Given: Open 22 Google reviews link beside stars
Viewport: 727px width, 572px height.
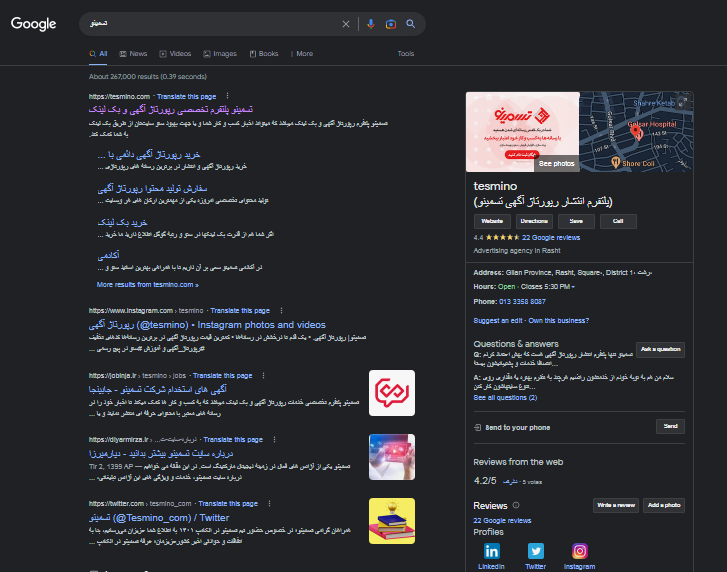Looking at the screenshot, I should (x=551, y=238).
